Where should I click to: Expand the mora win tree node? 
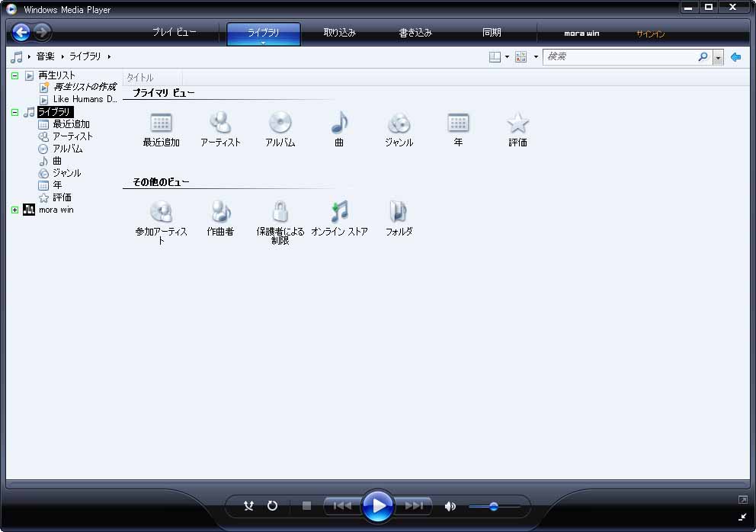(x=15, y=210)
